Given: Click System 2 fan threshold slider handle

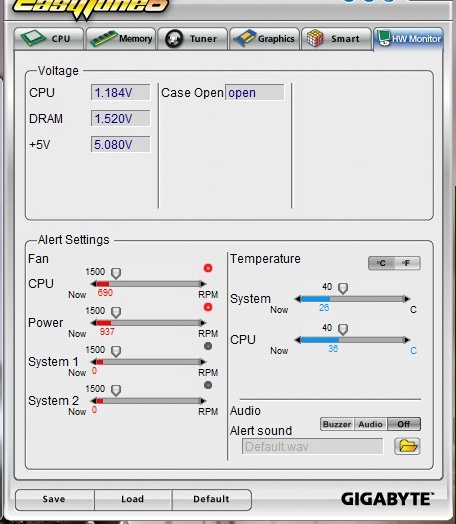Looking at the screenshot, I should pos(116,390).
